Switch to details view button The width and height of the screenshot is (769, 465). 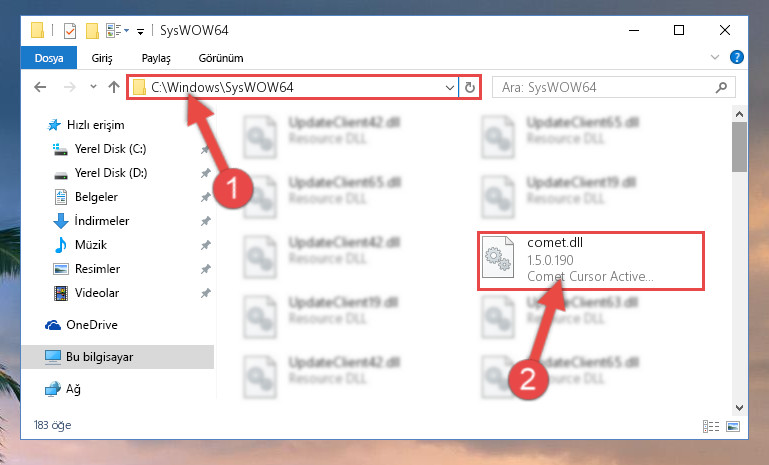(x=711, y=426)
